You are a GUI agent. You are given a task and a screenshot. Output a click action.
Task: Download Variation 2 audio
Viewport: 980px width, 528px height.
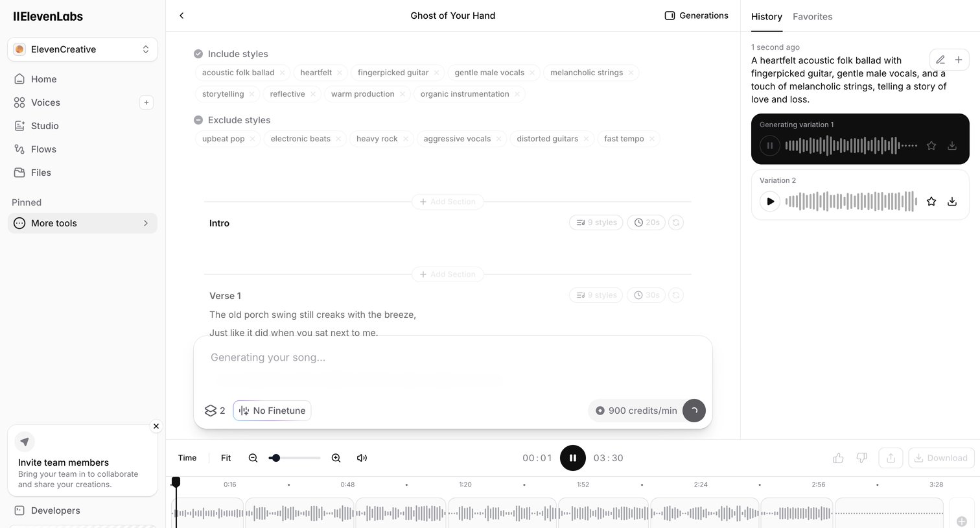[x=952, y=202]
